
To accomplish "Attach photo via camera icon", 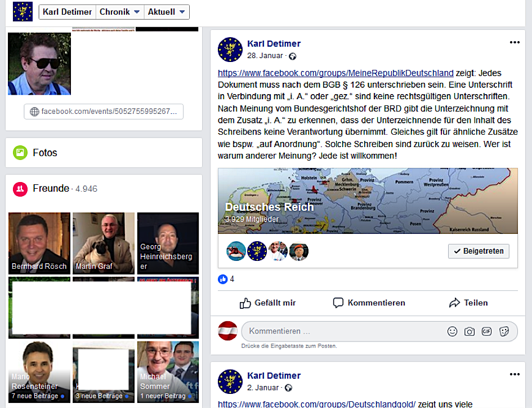I will point(470,331).
